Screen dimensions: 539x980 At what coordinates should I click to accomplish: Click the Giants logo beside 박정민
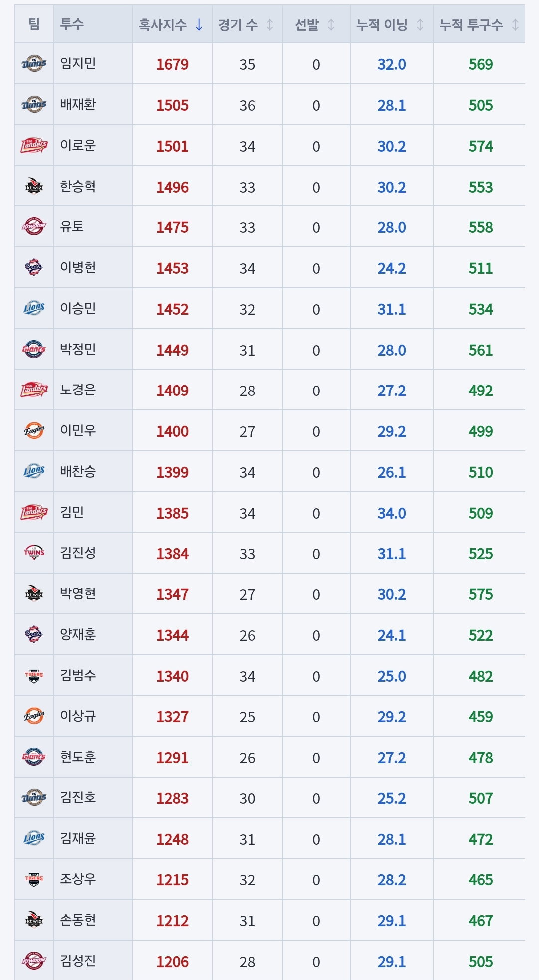(x=34, y=349)
